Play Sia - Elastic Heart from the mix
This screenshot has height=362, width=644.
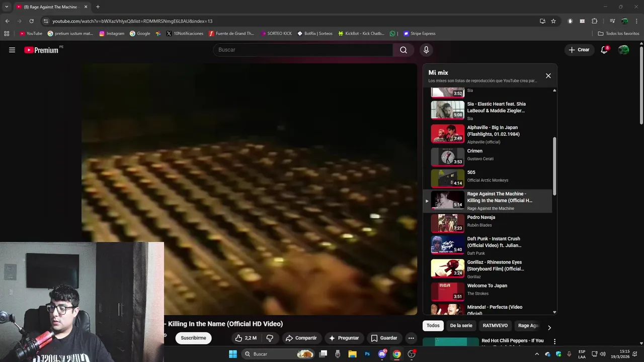pos(488,110)
